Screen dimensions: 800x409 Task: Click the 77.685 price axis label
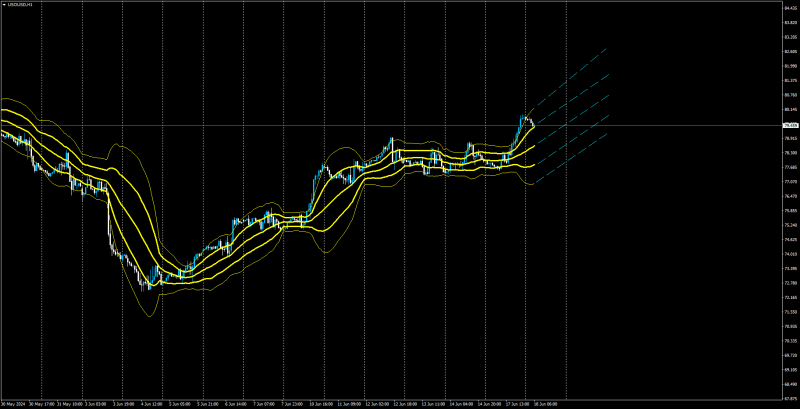[791, 167]
